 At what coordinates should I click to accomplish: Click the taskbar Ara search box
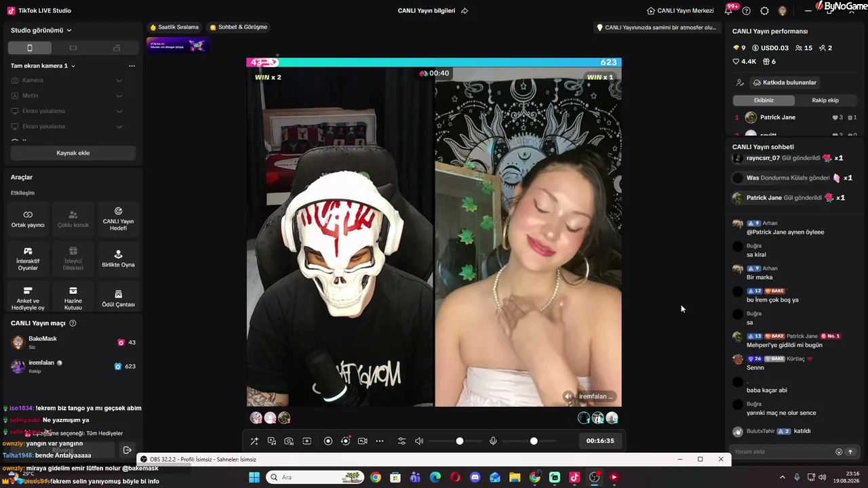315,477
